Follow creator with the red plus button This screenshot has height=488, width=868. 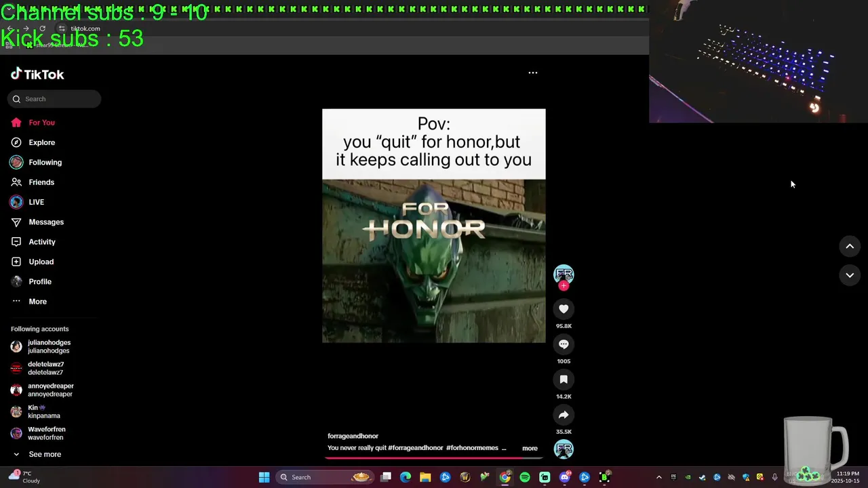click(564, 285)
